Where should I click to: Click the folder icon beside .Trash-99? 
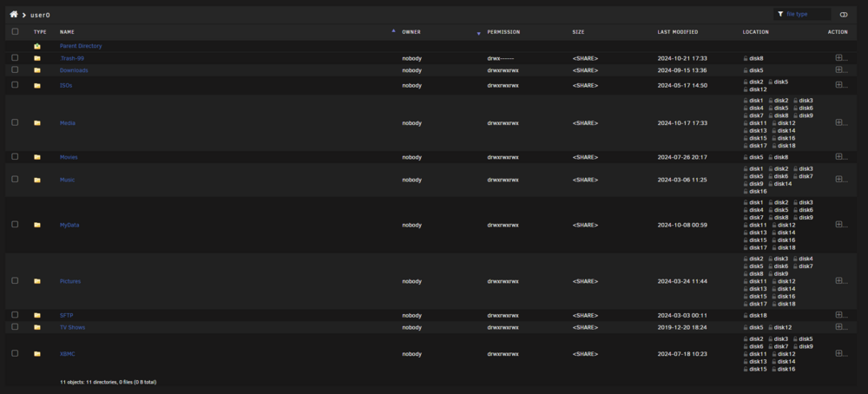(x=37, y=58)
